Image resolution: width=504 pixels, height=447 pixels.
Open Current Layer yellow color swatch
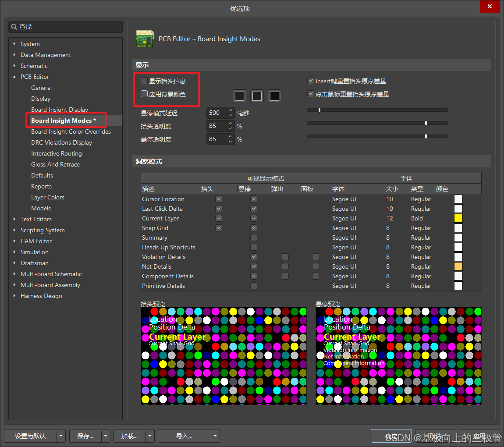458,219
